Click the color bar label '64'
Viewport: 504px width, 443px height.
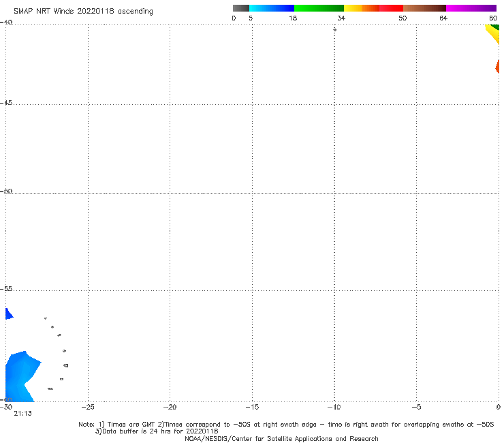point(443,18)
